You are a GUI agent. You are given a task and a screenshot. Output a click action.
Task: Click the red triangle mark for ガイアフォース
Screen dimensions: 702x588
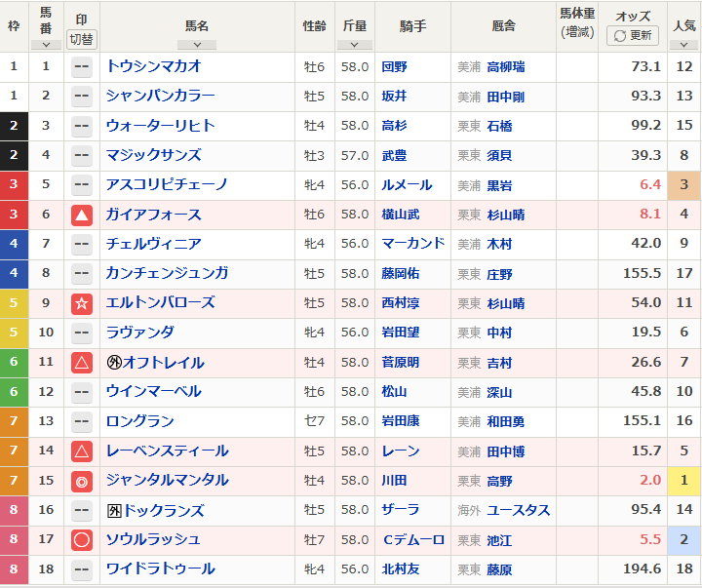[82, 215]
